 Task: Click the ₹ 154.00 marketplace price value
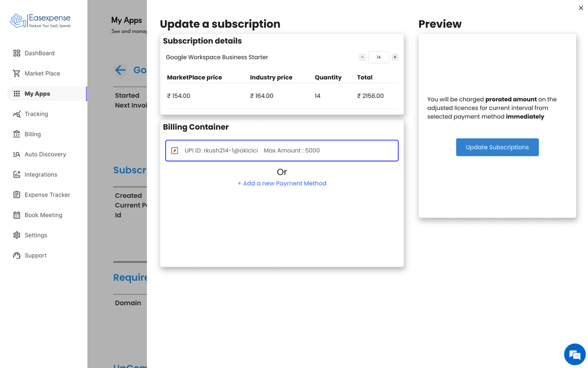(179, 96)
